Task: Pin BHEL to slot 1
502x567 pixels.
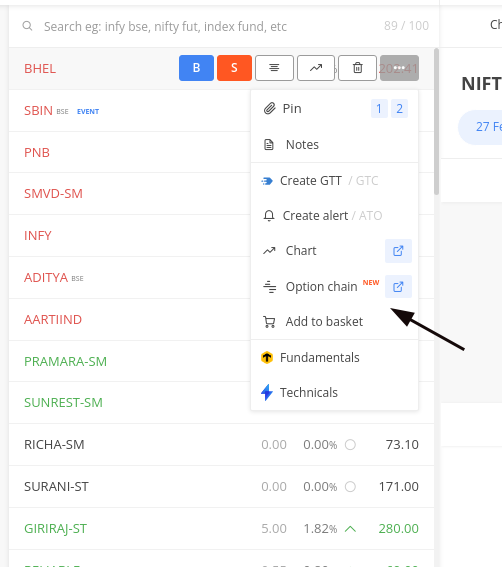Action: [x=379, y=108]
